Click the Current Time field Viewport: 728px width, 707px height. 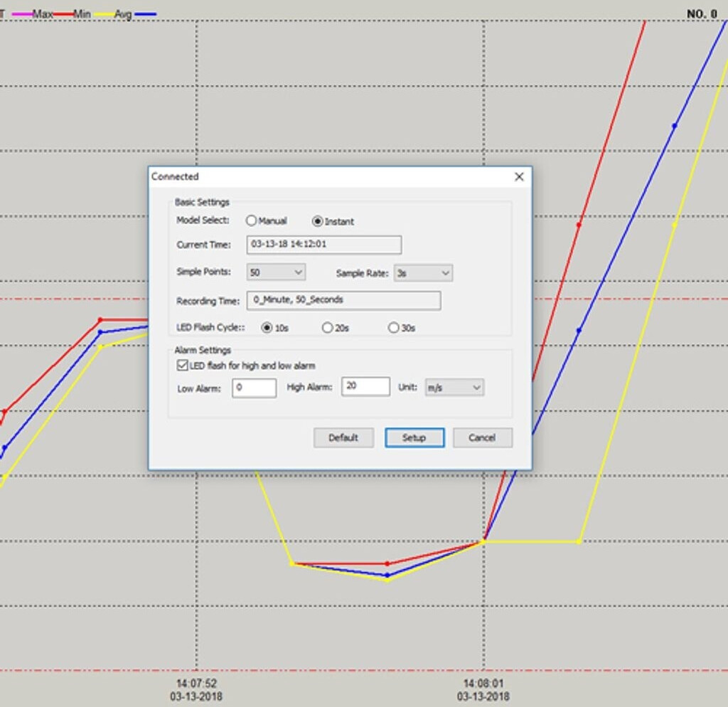tap(323, 245)
